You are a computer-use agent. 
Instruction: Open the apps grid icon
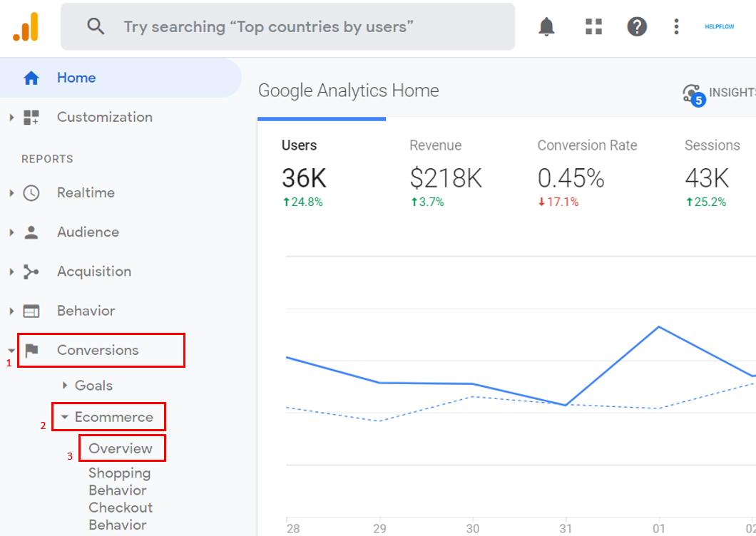point(593,26)
